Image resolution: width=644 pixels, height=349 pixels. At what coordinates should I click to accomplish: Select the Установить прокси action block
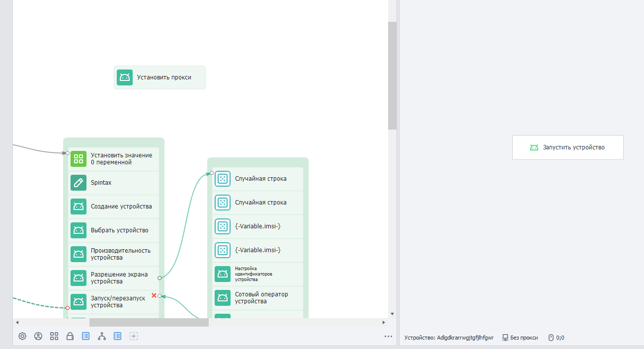click(160, 77)
